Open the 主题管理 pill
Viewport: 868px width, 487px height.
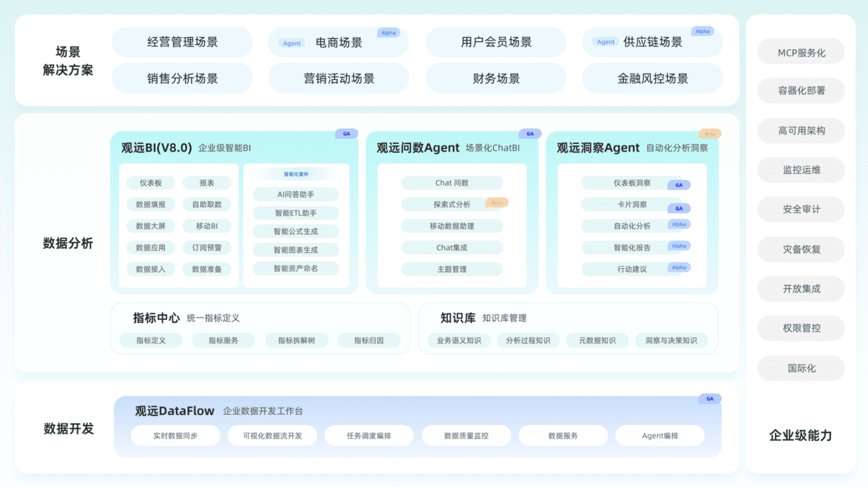pyautogui.click(x=452, y=269)
